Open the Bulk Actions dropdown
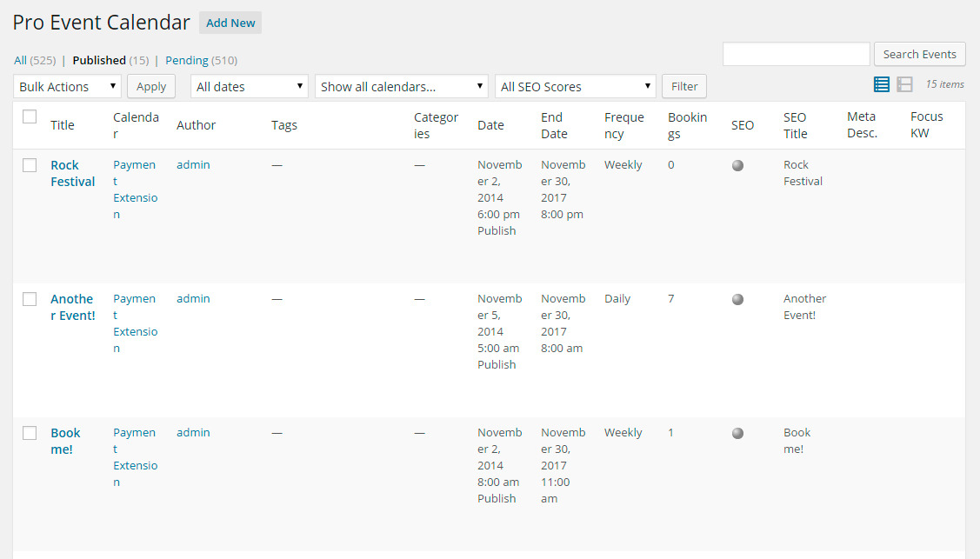The width and height of the screenshot is (980, 559). [67, 86]
